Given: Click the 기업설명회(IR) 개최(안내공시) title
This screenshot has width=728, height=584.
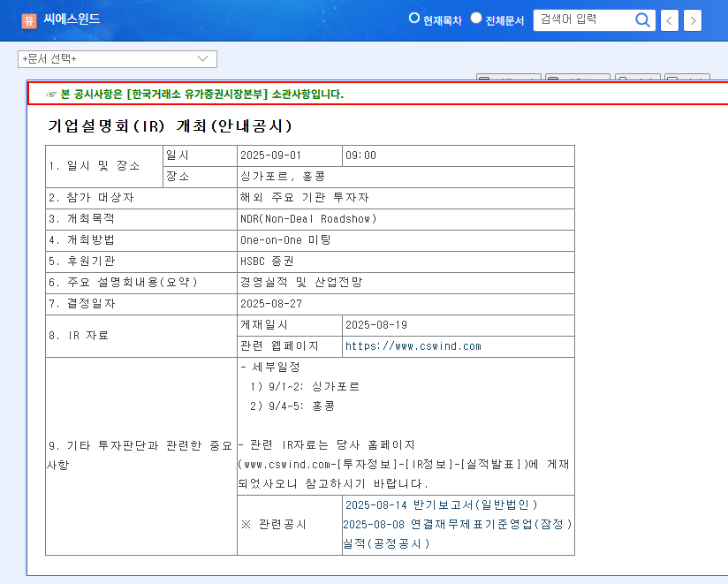Looking at the screenshot, I should click(x=170, y=125).
